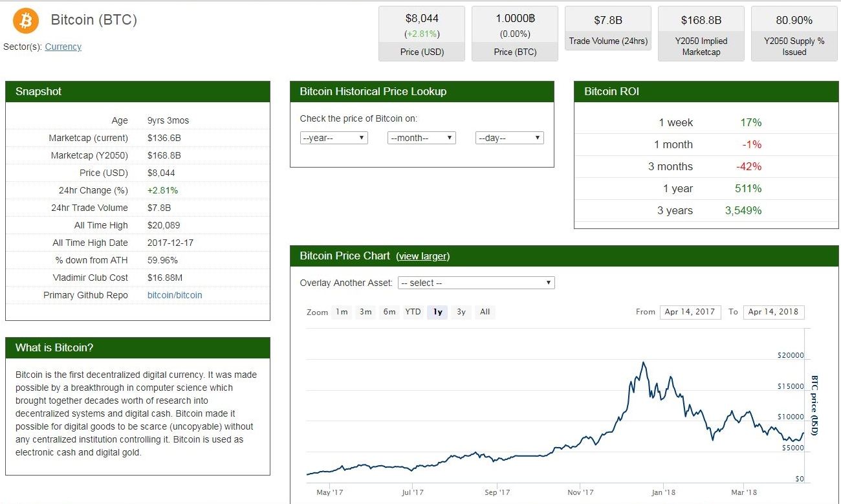Open the month dropdown
841x504 pixels.
coord(422,138)
